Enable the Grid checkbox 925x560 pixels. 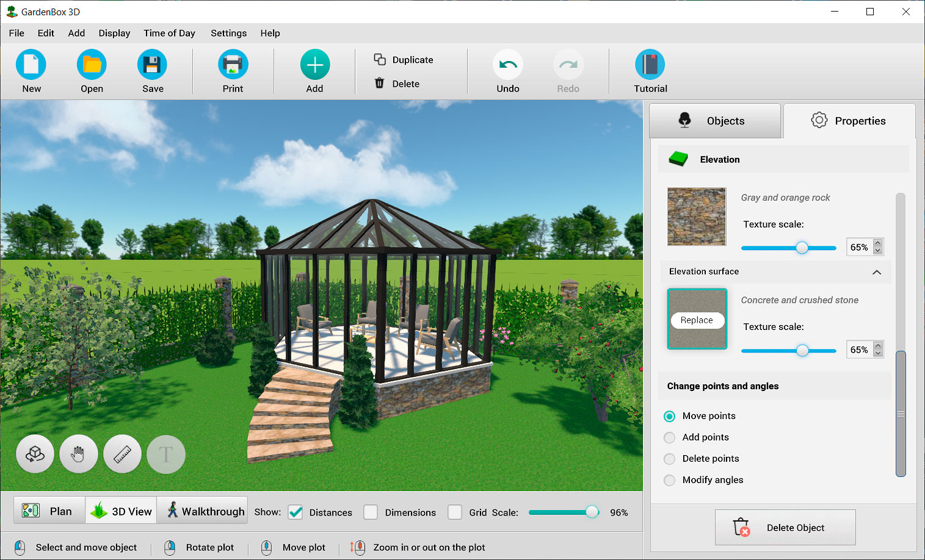tap(455, 512)
